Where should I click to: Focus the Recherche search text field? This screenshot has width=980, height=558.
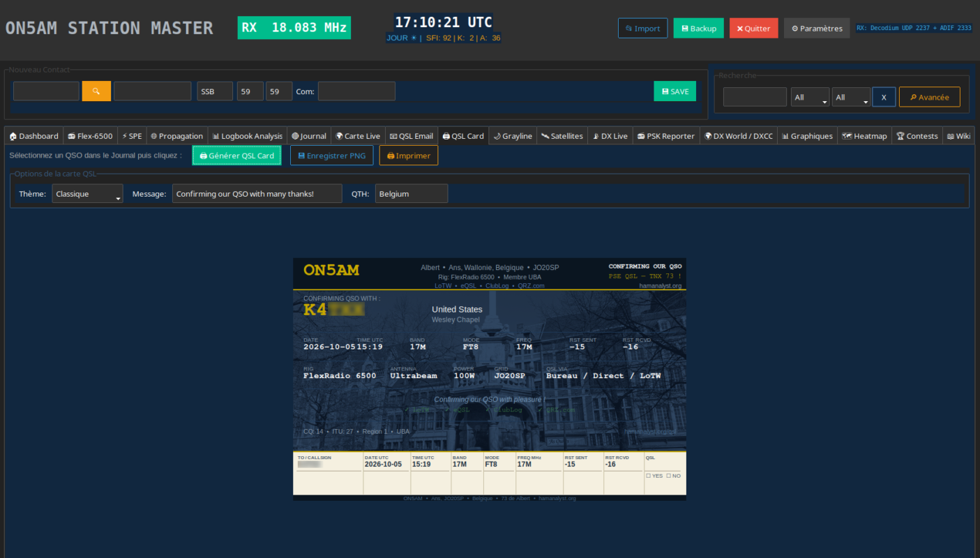(x=755, y=97)
